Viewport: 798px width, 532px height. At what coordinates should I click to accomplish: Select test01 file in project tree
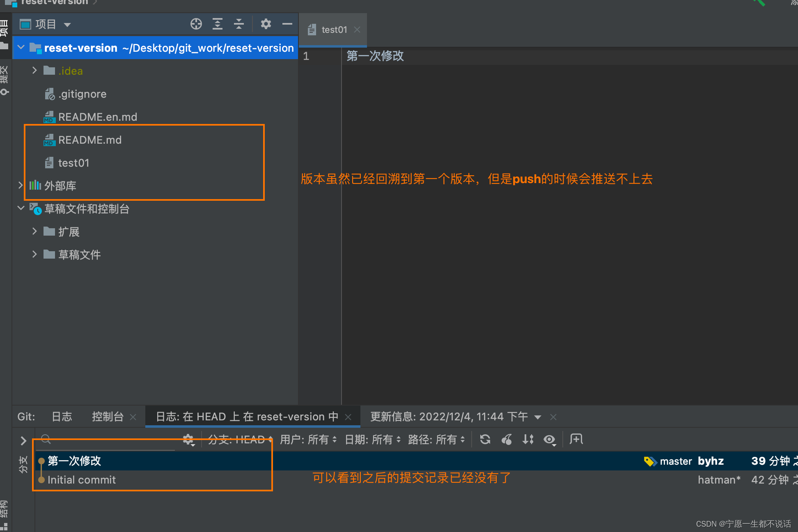(x=74, y=163)
